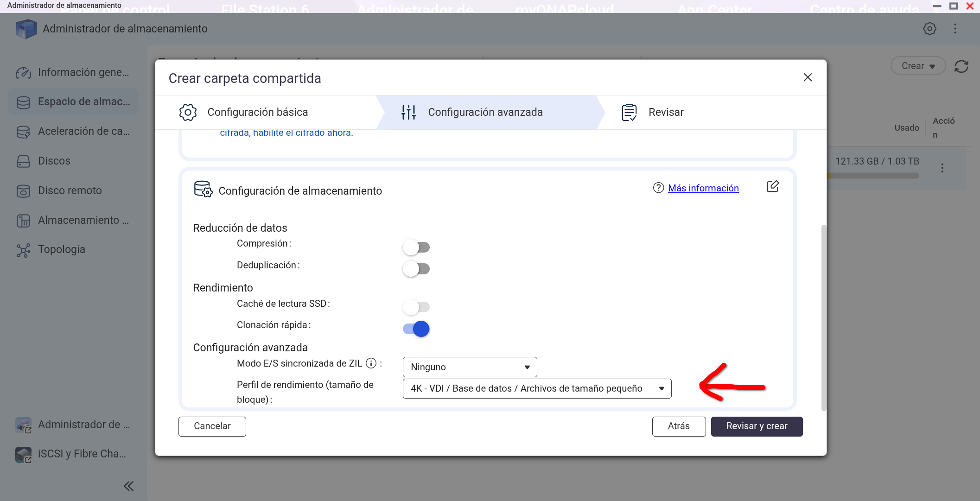Open the Crear dropdown button
The height and width of the screenshot is (501, 980).
click(x=917, y=66)
